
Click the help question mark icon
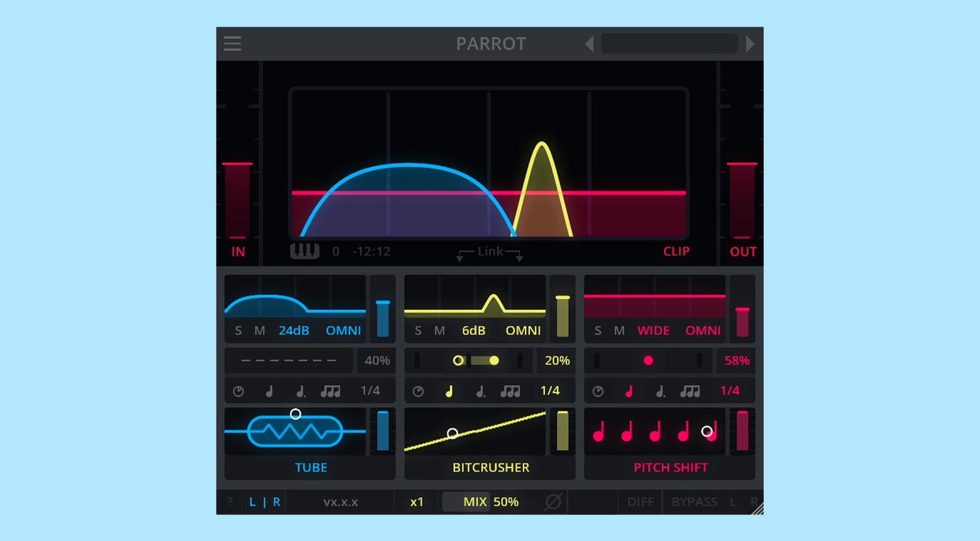coord(229,502)
